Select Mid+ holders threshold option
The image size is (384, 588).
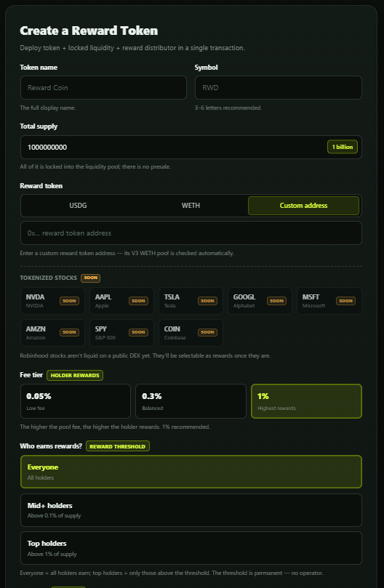(x=191, y=510)
